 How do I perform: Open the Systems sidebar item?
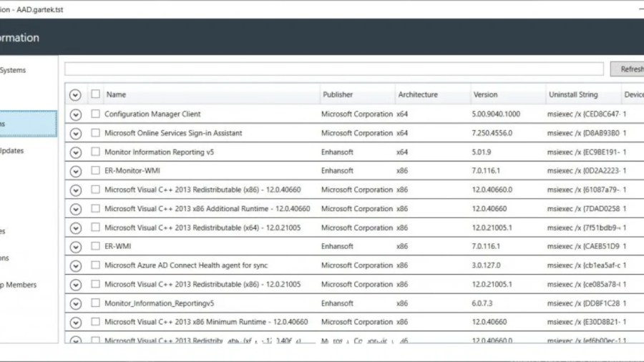(13, 70)
